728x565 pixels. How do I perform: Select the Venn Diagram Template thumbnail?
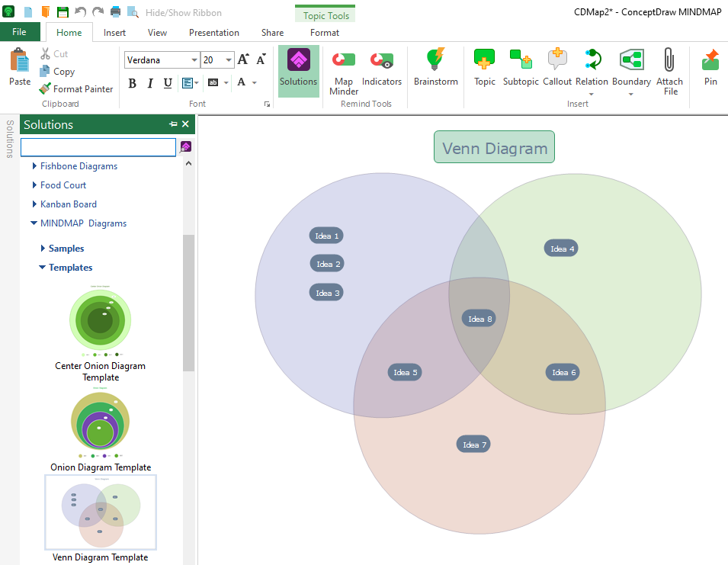point(101,512)
